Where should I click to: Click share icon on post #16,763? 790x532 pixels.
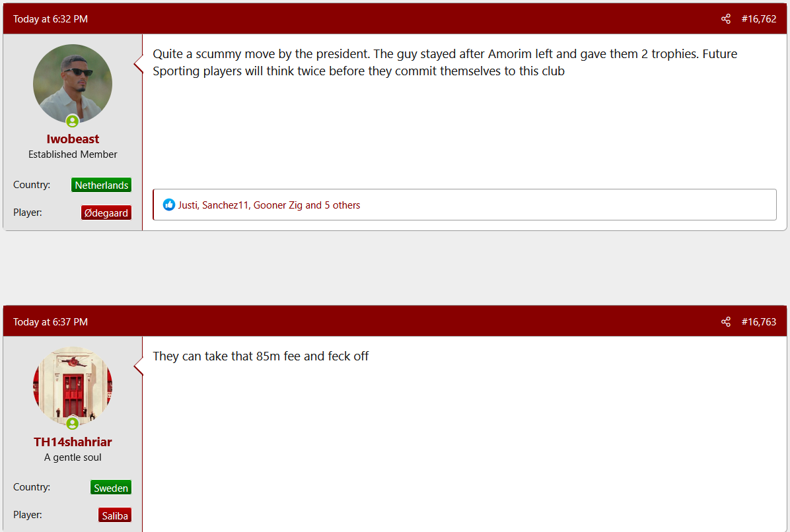pos(725,322)
